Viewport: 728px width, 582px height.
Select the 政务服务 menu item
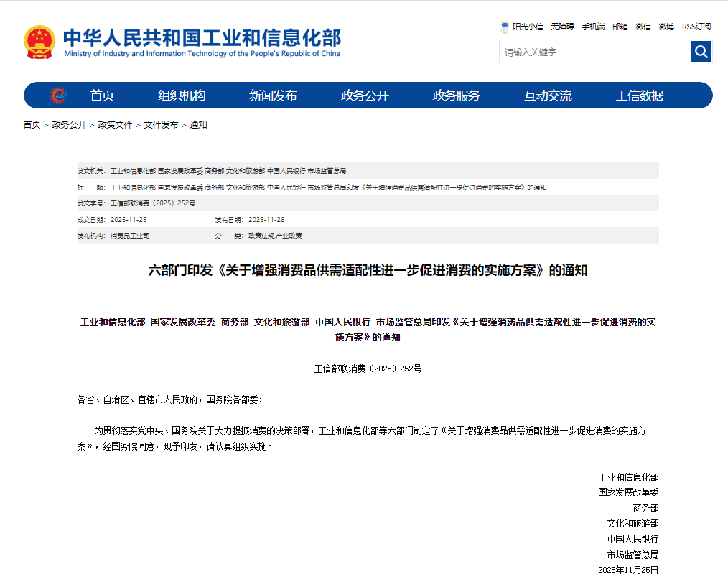(x=456, y=96)
